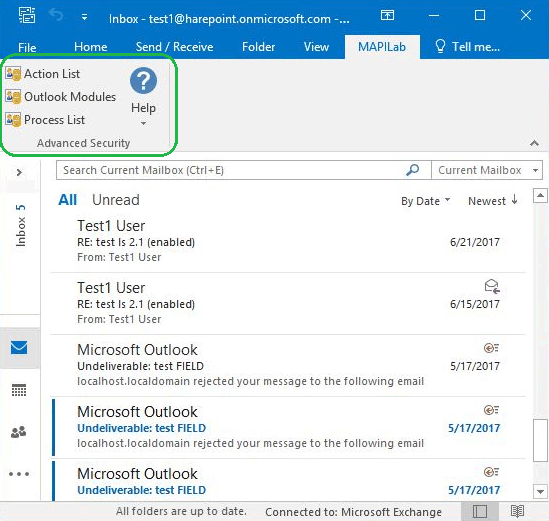Click the message list scrollbar thumb
549x521 pixels.
point(540,440)
